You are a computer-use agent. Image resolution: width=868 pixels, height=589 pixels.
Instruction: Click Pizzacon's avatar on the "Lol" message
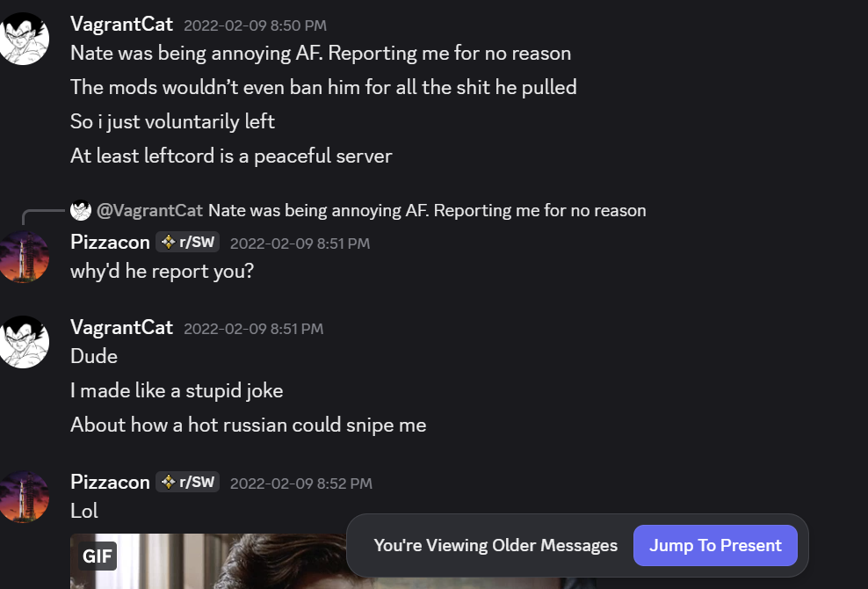[x=25, y=497]
